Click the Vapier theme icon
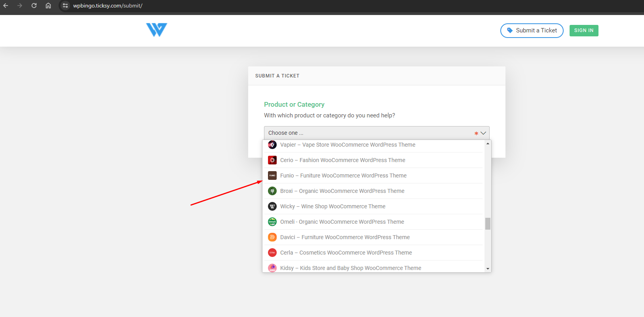 point(272,145)
